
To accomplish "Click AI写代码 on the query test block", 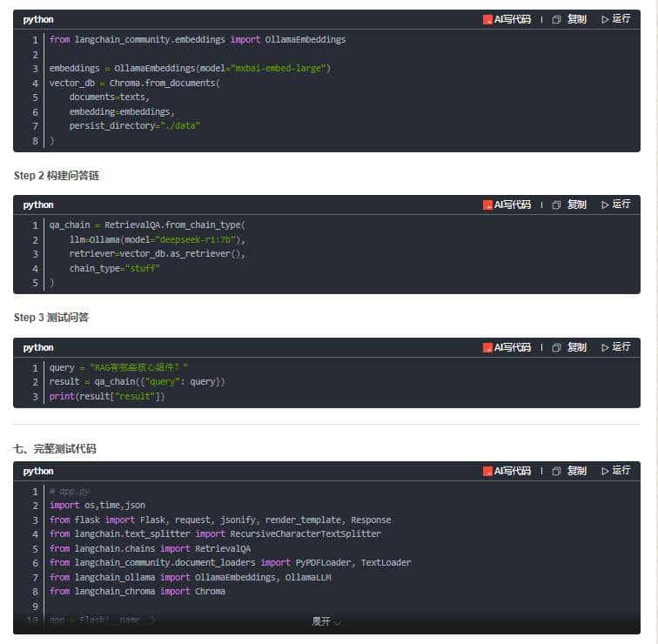I will (x=507, y=347).
